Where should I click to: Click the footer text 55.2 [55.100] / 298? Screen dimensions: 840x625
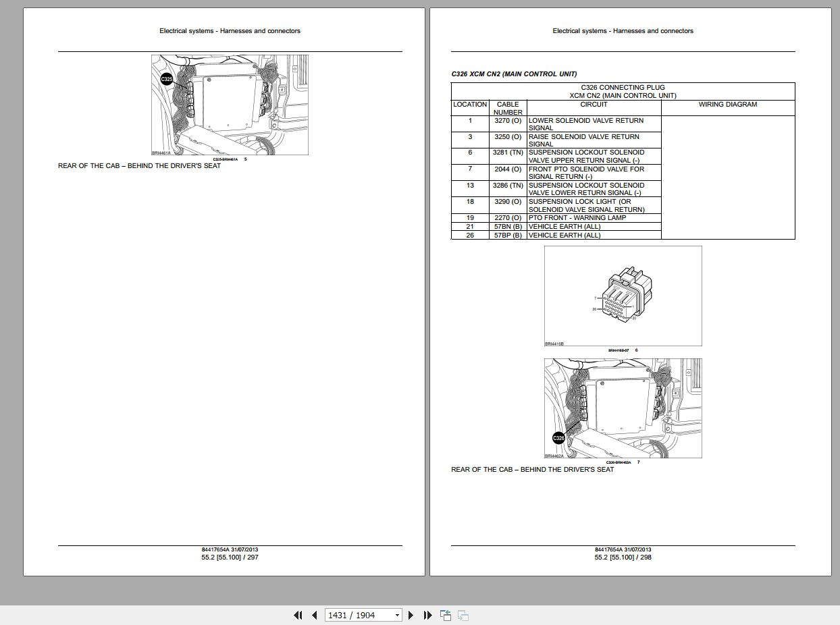point(621,558)
